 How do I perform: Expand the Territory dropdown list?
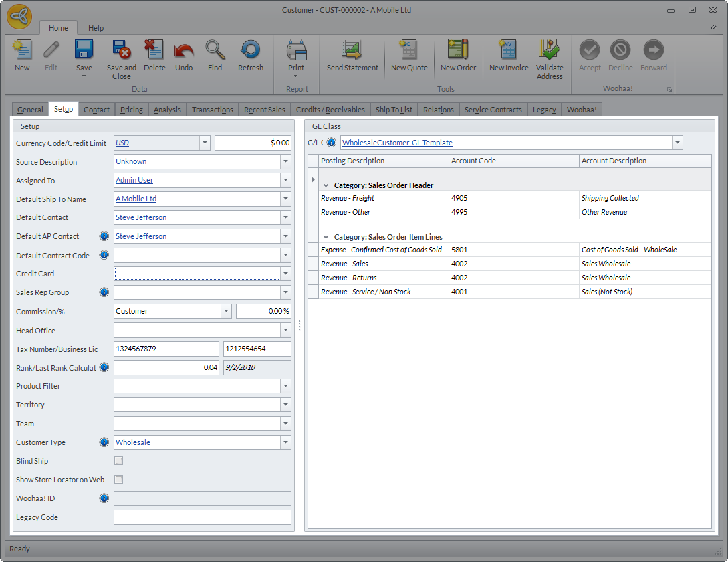click(286, 405)
